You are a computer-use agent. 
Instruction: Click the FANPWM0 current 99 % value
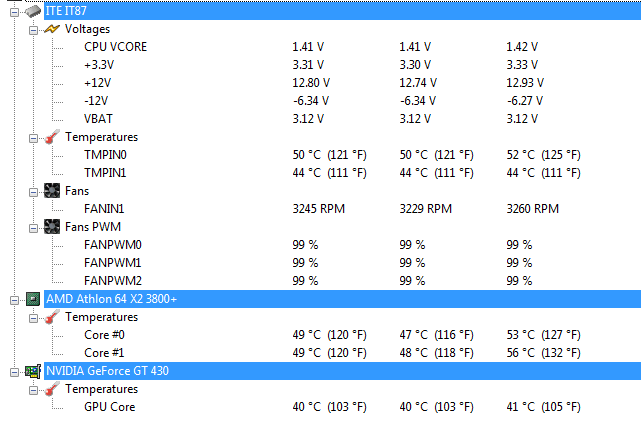click(305, 245)
